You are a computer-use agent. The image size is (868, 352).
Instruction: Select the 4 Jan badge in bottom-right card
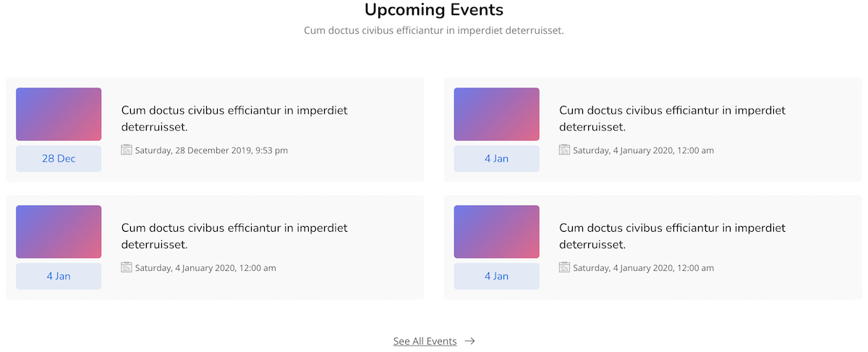coord(496,276)
